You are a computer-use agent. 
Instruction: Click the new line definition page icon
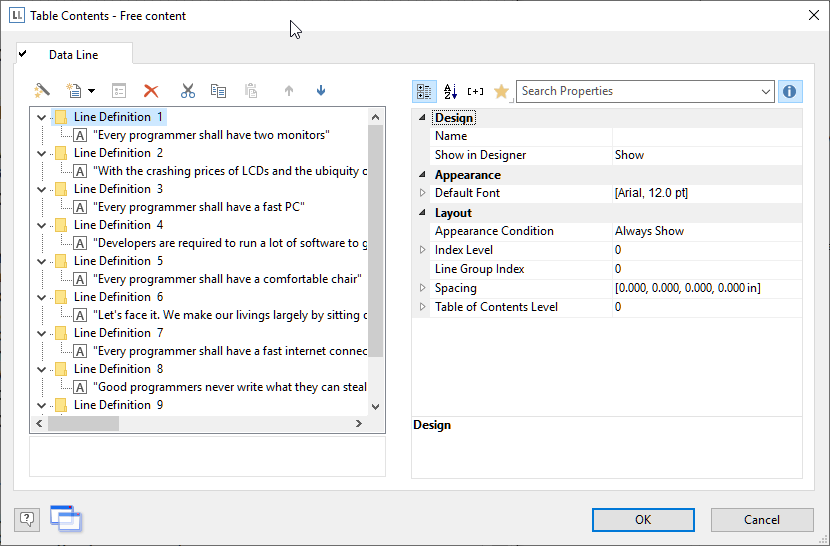coord(74,91)
